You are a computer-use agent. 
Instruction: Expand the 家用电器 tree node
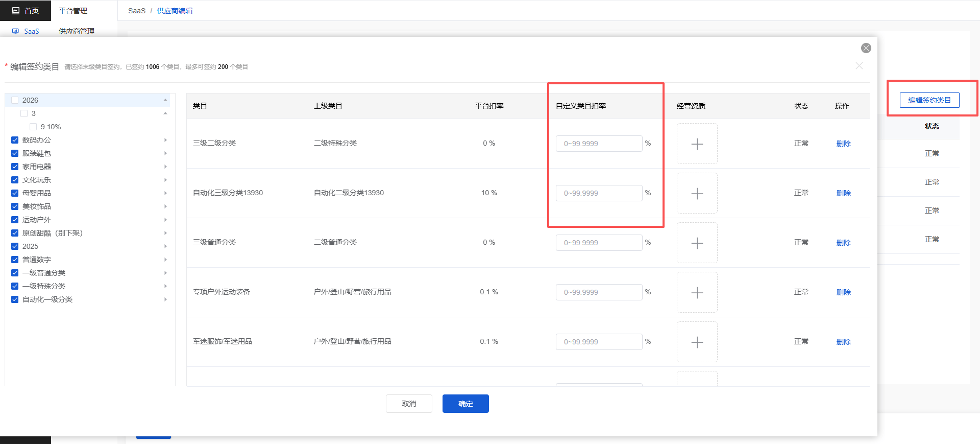[165, 167]
